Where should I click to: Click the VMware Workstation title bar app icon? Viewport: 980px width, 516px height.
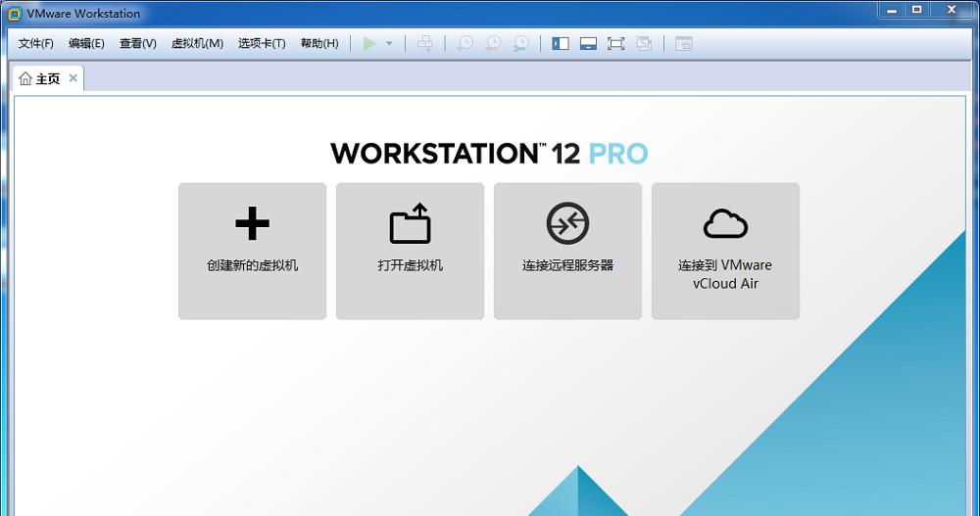coord(15,13)
